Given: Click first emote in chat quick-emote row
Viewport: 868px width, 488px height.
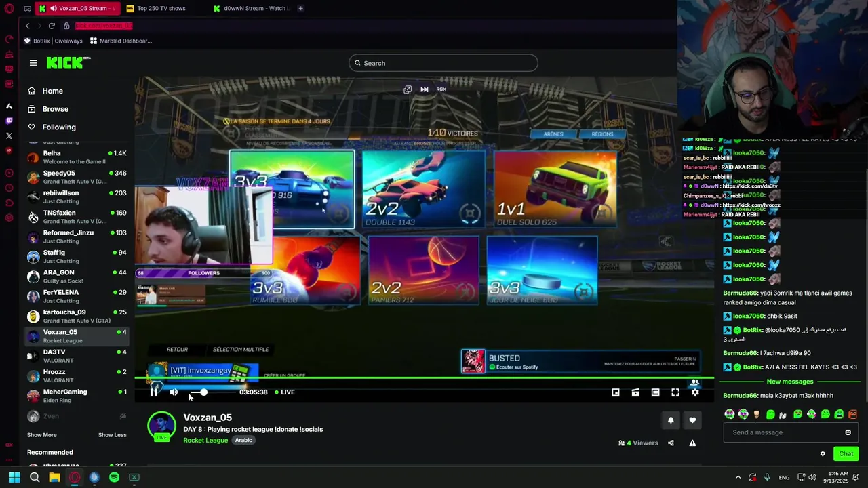Looking at the screenshot, I should 730,414.
